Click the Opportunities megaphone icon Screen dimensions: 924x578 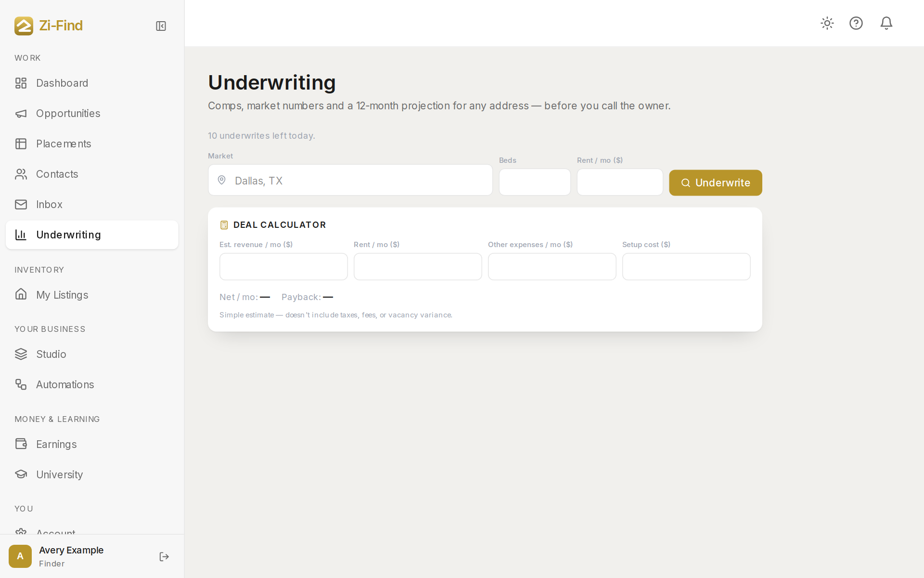[x=21, y=114]
